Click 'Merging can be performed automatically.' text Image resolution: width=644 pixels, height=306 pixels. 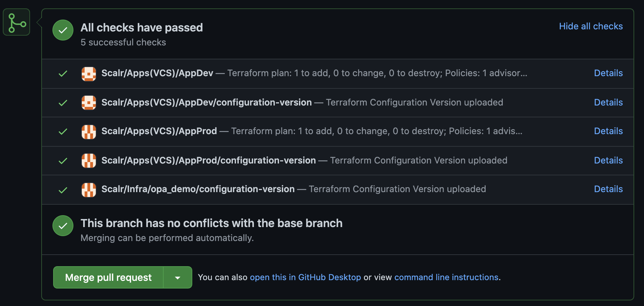tap(167, 238)
